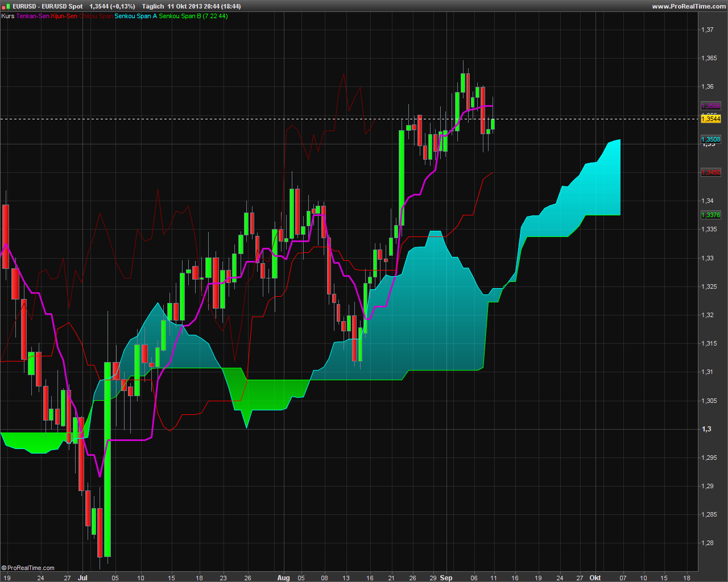Click the Senkou Span B (7 22 44) label

tap(193, 16)
